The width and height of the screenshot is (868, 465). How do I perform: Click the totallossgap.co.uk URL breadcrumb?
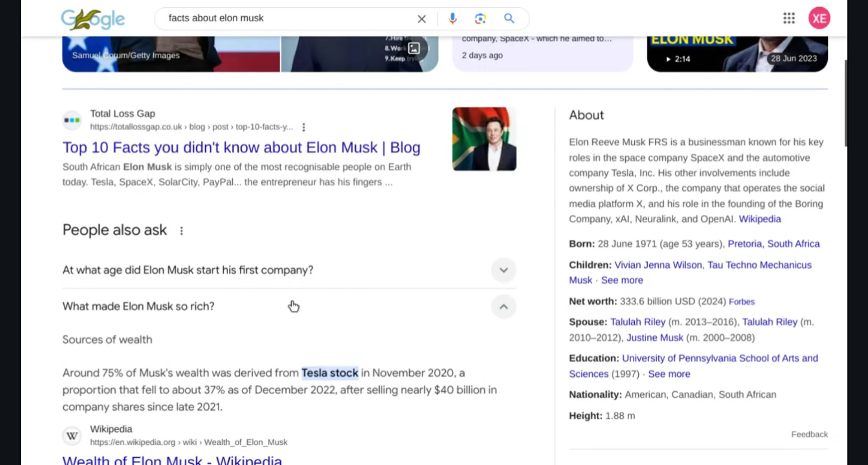(x=191, y=127)
